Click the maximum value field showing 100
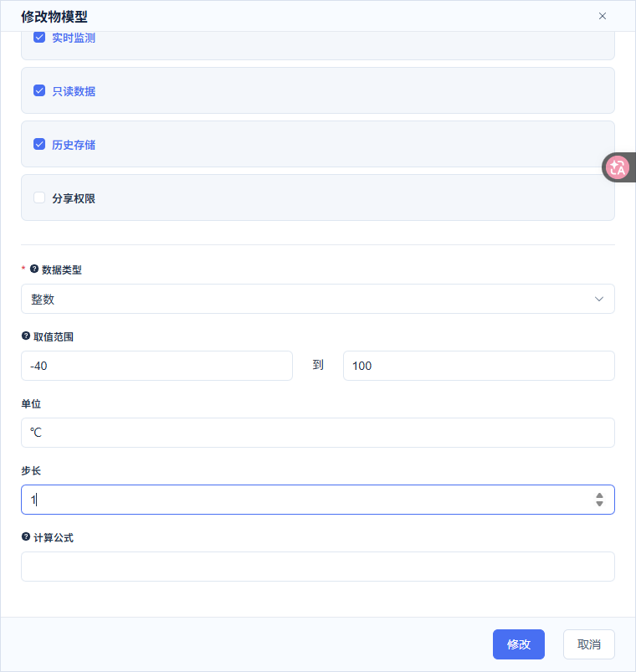Image resolution: width=636 pixels, height=672 pixels. point(479,366)
